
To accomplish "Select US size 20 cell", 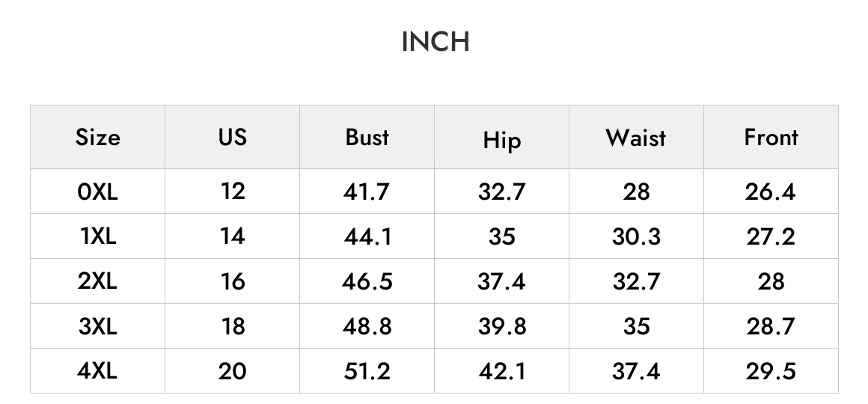I will coord(233,371).
